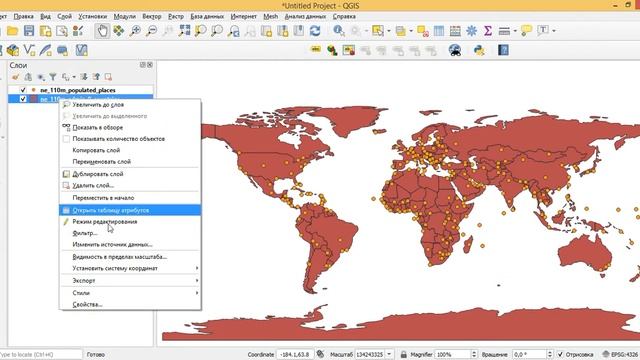Image resolution: width=640 pixels, height=360 pixels.
Task: Open Help Contents book icon
Action: [503, 51]
